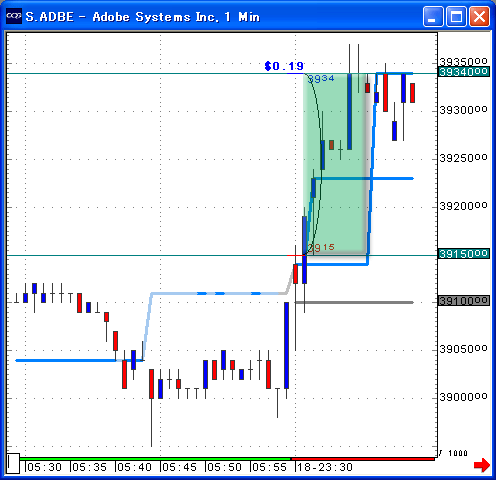
Task: Click the red session bar above time axis
Action: (363, 459)
